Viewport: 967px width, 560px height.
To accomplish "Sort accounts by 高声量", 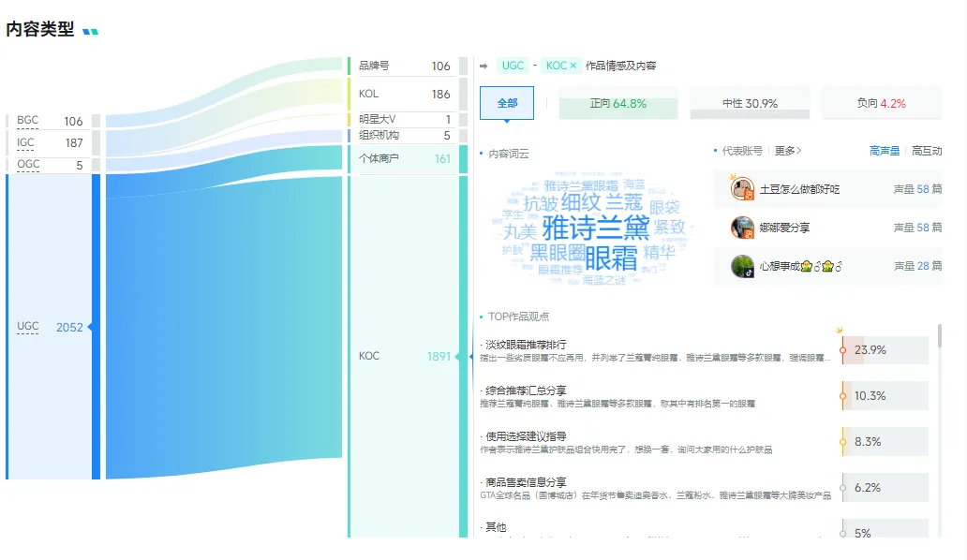I will [885, 151].
